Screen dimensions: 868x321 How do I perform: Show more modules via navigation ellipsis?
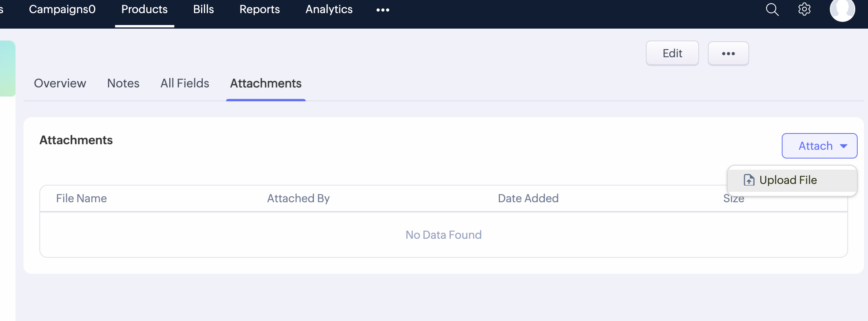click(x=383, y=10)
